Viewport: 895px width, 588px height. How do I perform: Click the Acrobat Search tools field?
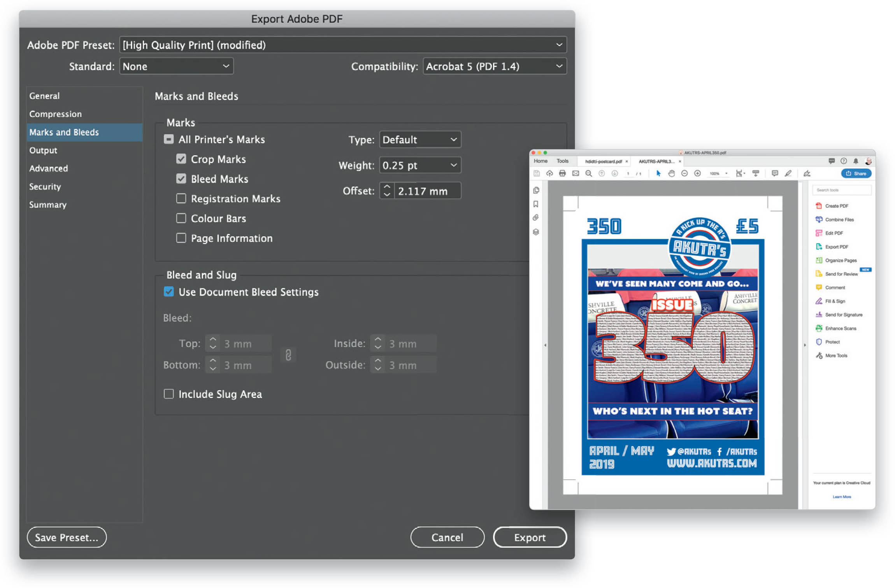pos(842,190)
